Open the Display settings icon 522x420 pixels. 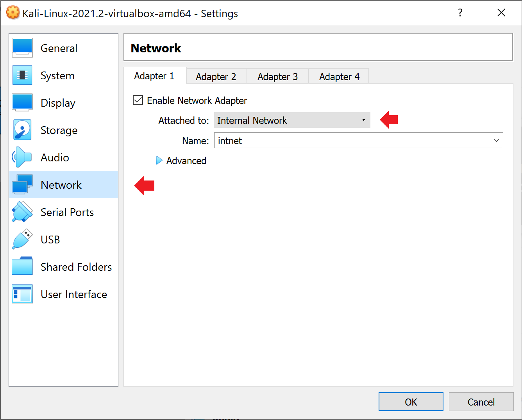pos(22,103)
